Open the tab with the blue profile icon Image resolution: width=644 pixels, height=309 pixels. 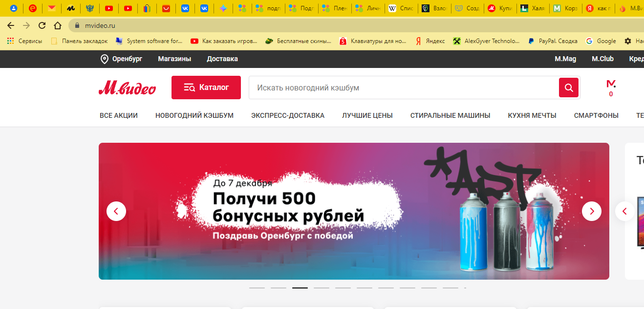click(x=14, y=8)
